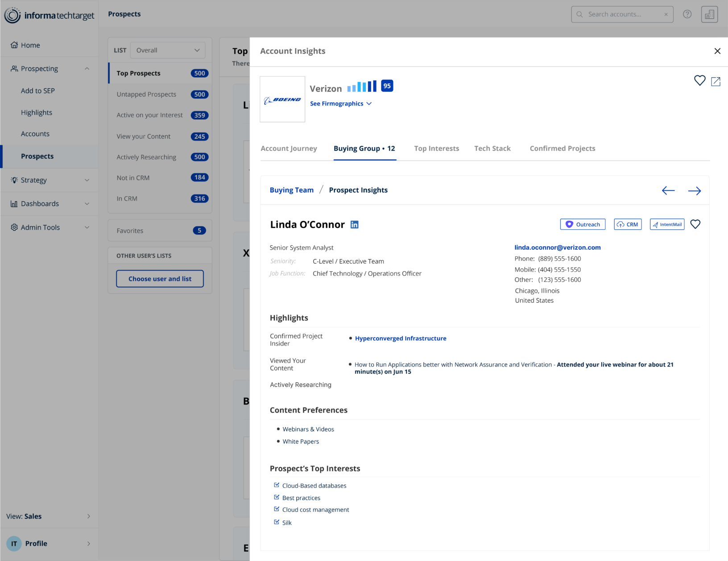The width and height of the screenshot is (728, 561).
Task: Open Add to SEP in sidebar
Action: tap(38, 91)
